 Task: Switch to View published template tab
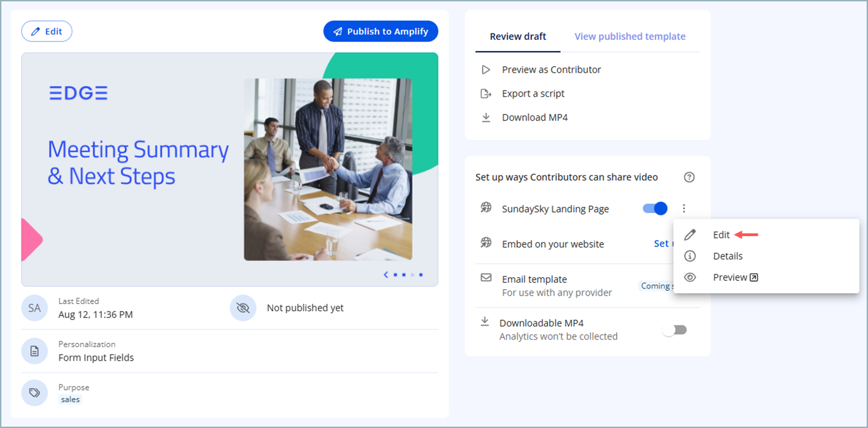[629, 36]
